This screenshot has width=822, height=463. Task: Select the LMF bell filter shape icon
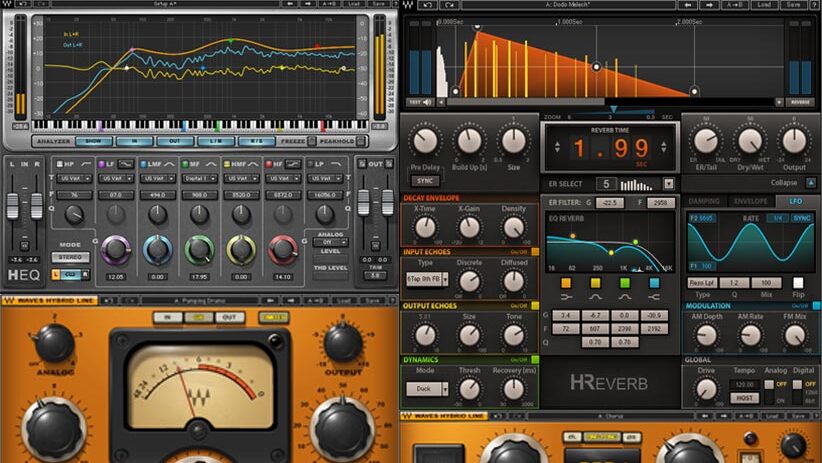169,164
